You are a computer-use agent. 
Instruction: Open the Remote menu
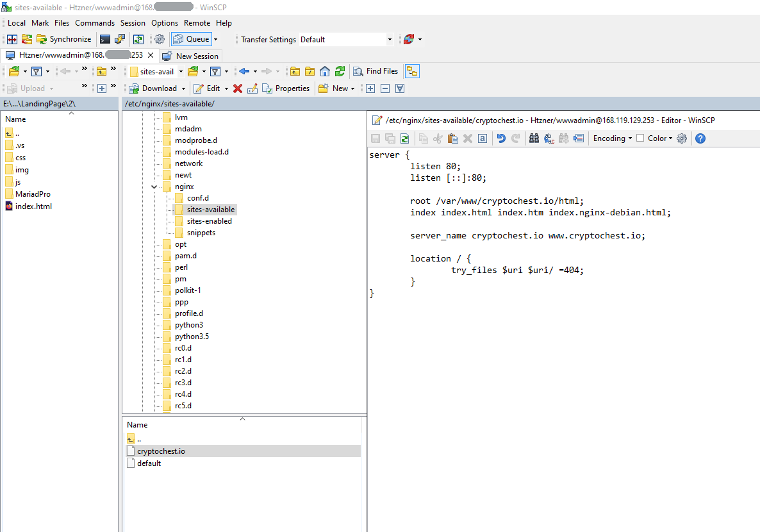click(197, 23)
